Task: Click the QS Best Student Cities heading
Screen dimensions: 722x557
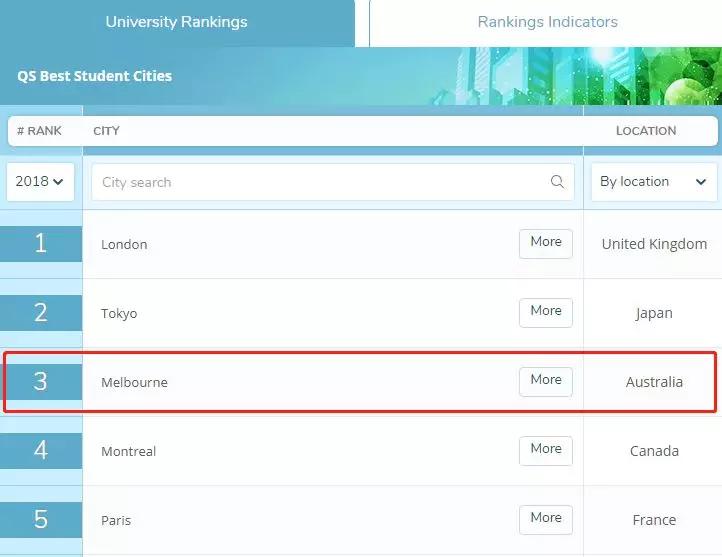Action: [x=94, y=76]
